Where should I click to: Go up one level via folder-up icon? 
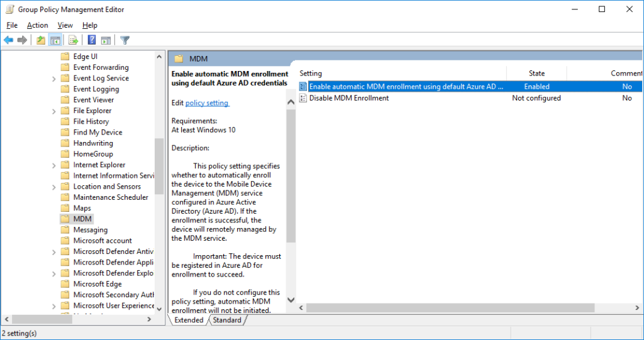point(41,40)
